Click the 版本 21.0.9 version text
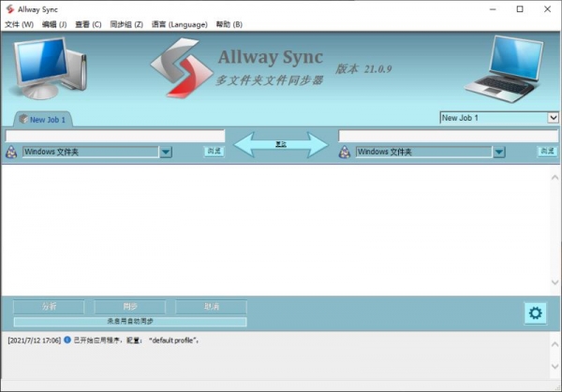 (363, 68)
